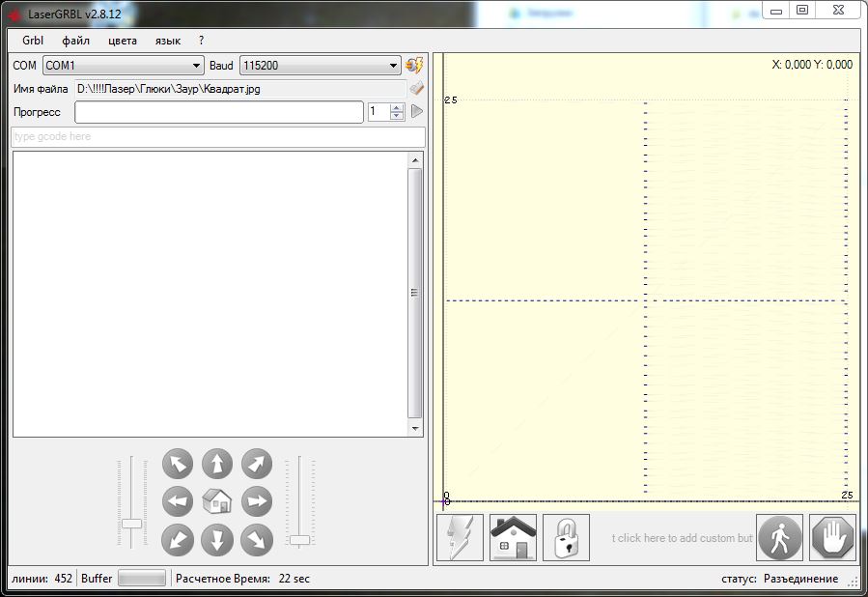
Task: Jog left with the left arrow button
Action: pyautogui.click(x=178, y=501)
